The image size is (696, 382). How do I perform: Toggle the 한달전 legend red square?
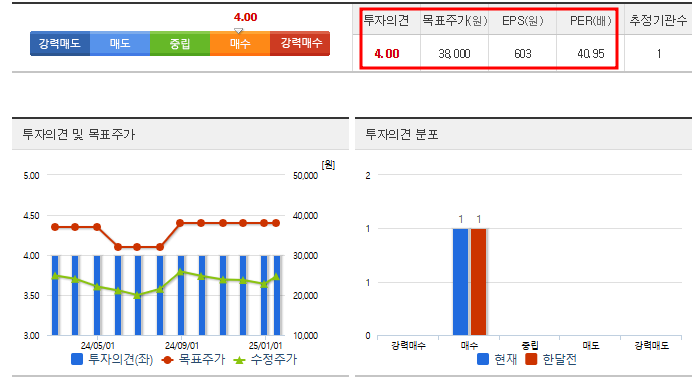click(x=531, y=359)
